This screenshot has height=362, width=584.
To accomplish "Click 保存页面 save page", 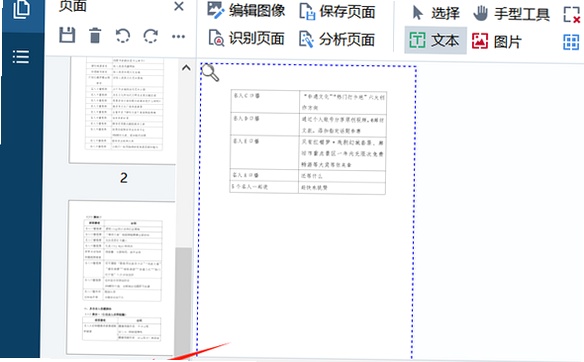I will pyautogui.click(x=337, y=12).
